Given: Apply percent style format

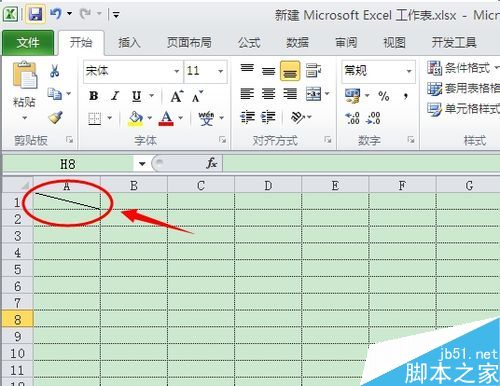Looking at the screenshot, I should tap(384, 96).
